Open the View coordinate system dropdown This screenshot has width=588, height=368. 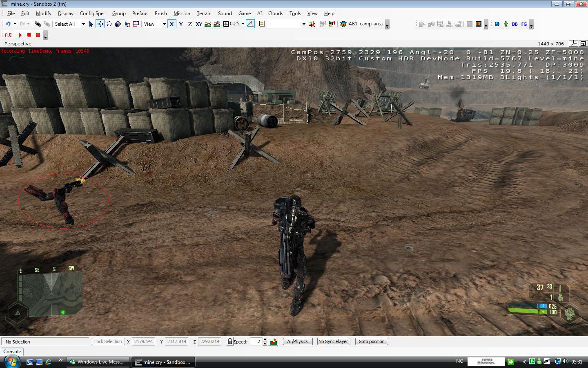pyautogui.click(x=164, y=24)
